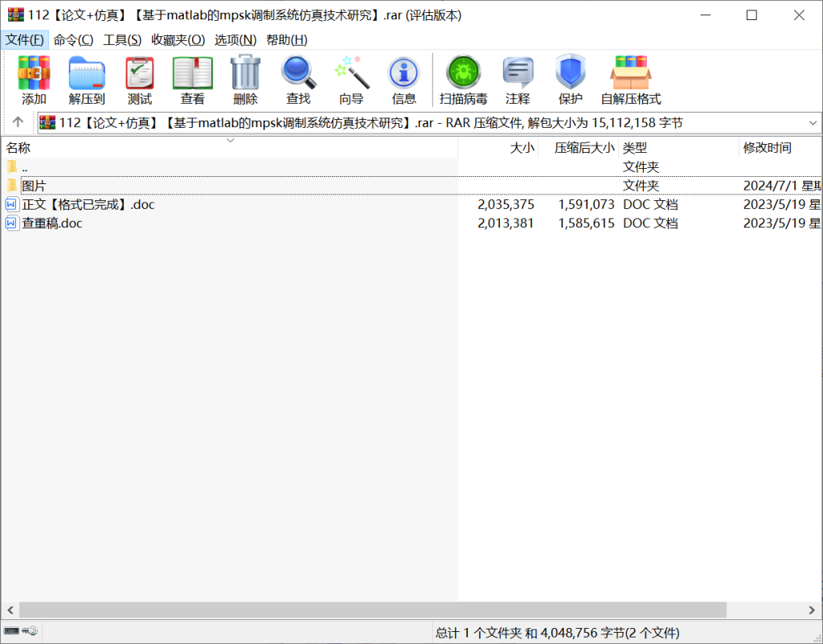Click Word icon of 查重稿.doc
823x644 pixels.
tap(11, 223)
